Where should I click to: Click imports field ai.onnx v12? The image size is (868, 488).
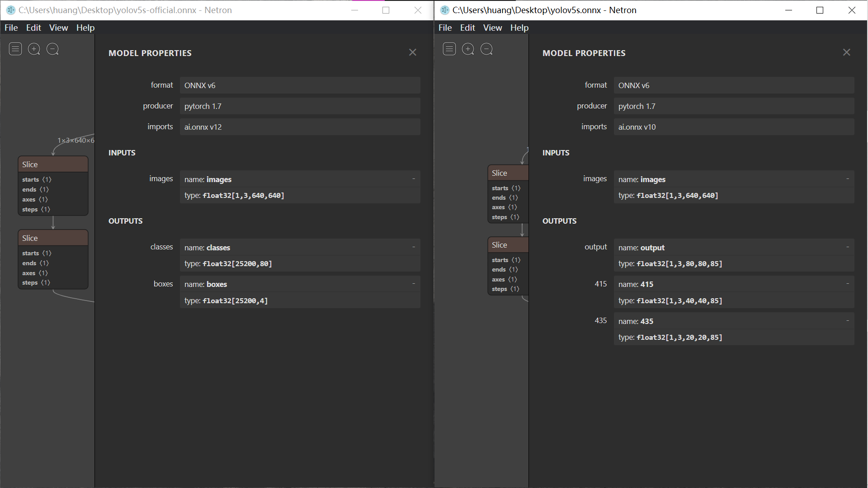tap(300, 127)
